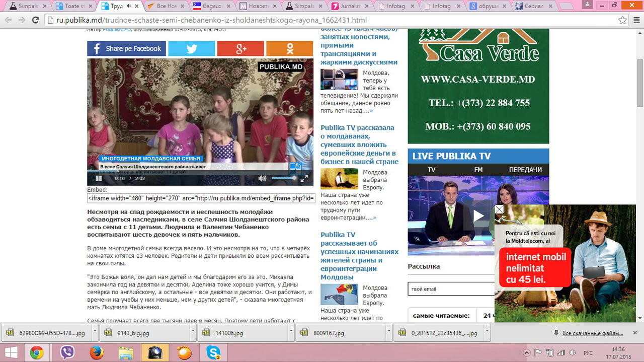Enter fullscreen mode on the video
Screen dimensions: 644x362
[x=304, y=178]
